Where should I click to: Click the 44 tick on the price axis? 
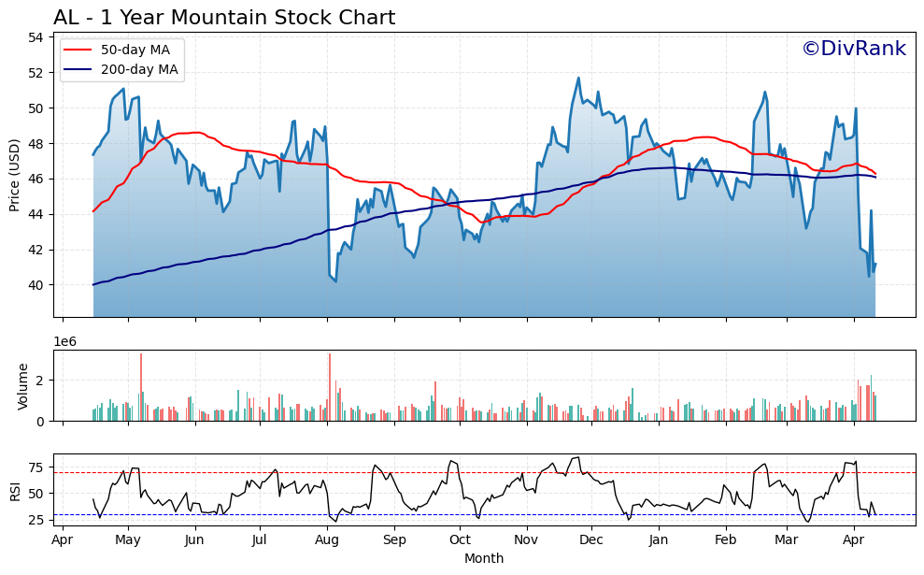click(x=36, y=215)
